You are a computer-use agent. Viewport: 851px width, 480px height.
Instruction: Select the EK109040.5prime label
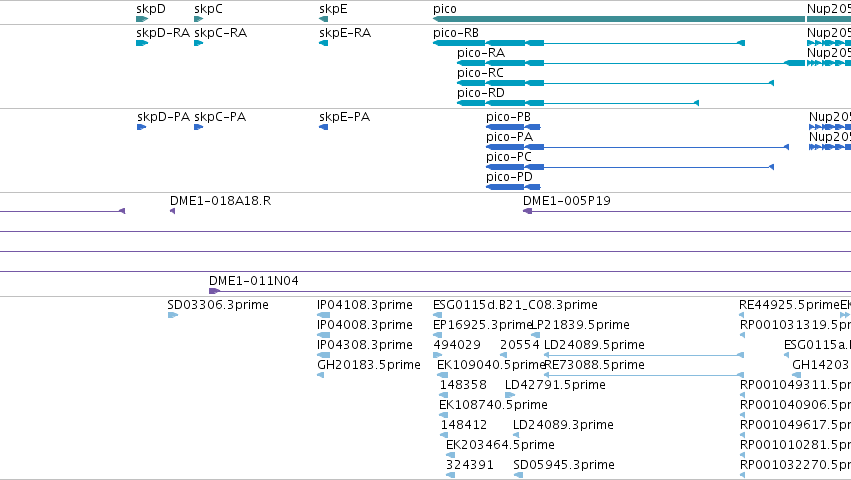coord(491,365)
